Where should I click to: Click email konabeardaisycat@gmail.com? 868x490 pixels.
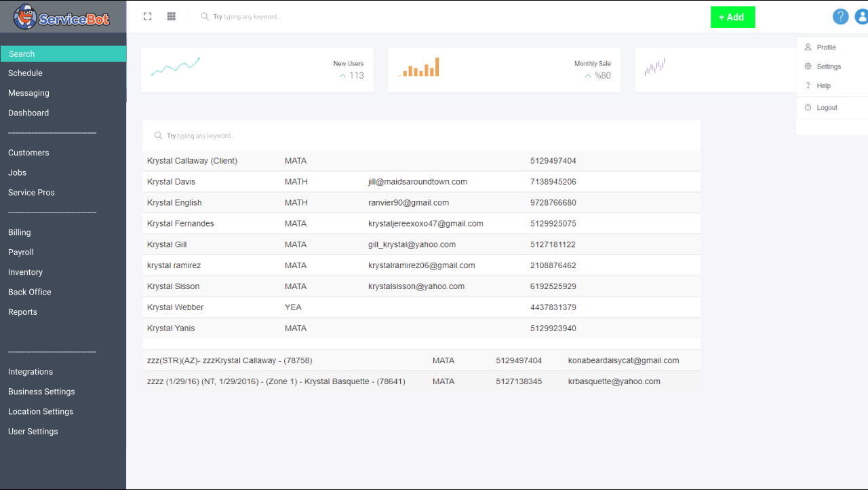pyautogui.click(x=624, y=360)
